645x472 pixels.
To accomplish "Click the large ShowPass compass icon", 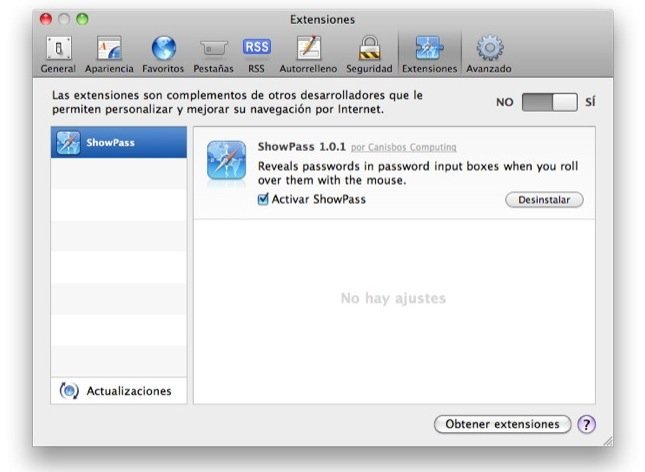I will (x=226, y=160).
